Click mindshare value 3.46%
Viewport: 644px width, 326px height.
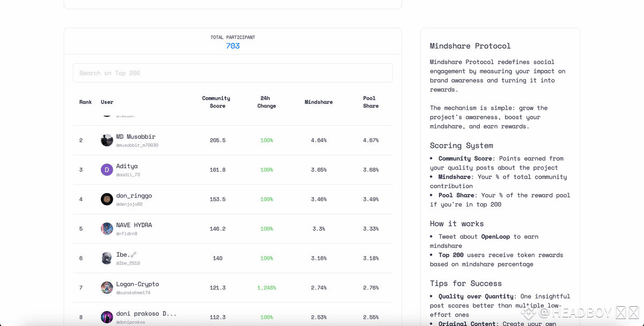tap(319, 199)
